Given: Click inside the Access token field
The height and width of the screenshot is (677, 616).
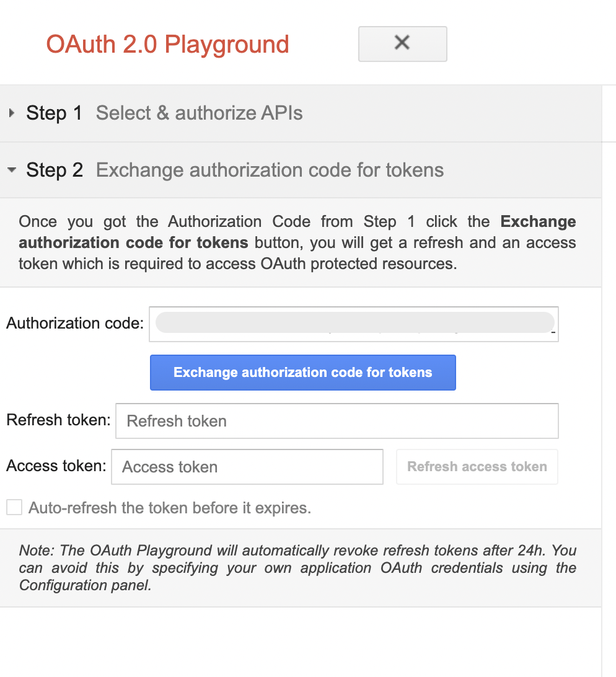Looking at the screenshot, I should [x=247, y=466].
